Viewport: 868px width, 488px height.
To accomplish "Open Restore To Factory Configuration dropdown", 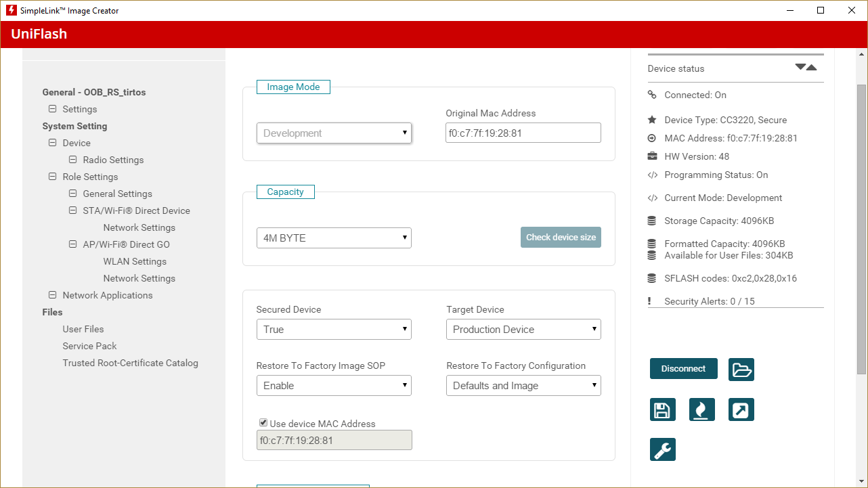I will 523,386.
